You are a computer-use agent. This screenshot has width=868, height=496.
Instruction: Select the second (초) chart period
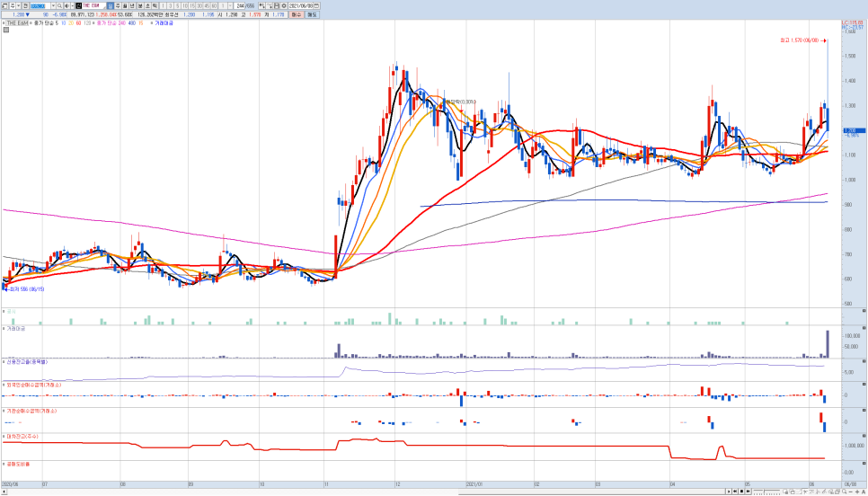coord(147,5)
